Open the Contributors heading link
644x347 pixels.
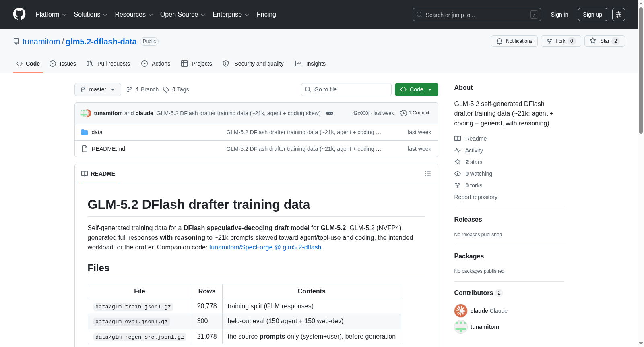tap(479, 293)
